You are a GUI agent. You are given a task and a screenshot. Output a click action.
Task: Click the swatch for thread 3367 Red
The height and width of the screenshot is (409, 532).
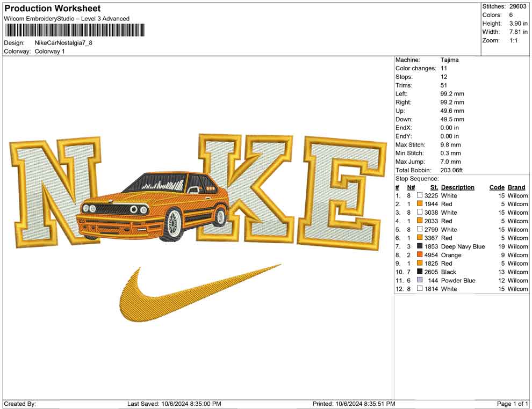[x=420, y=238]
